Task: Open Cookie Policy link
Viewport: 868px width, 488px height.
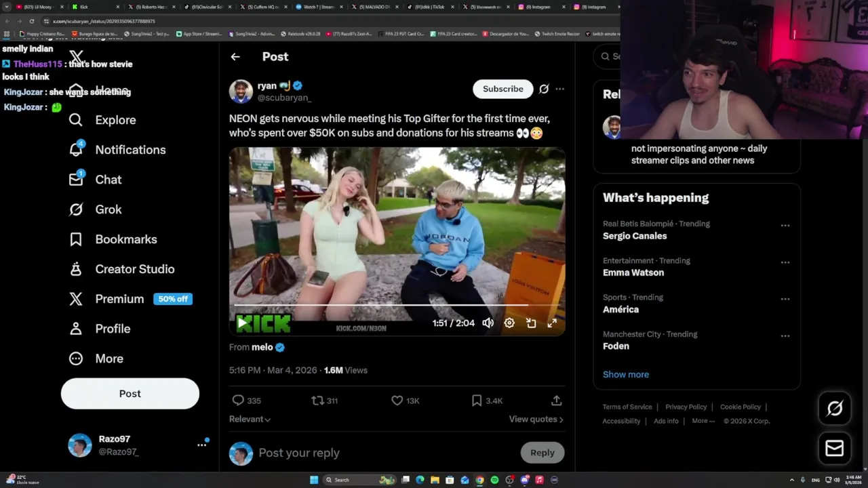Action: click(741, 407)
